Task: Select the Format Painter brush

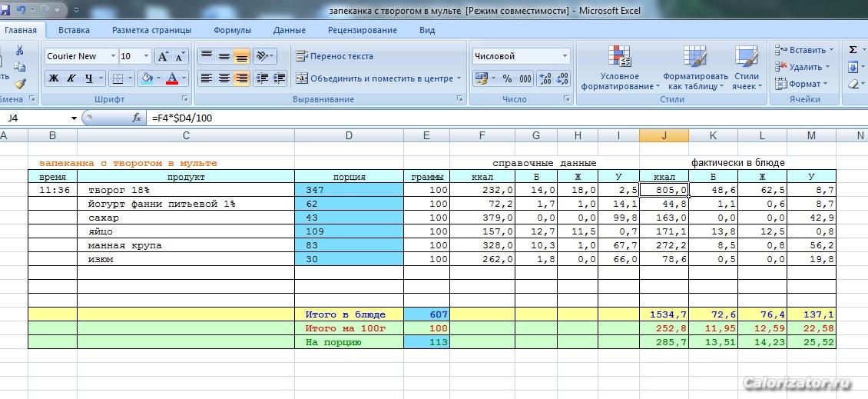Action: pos(19,84)
